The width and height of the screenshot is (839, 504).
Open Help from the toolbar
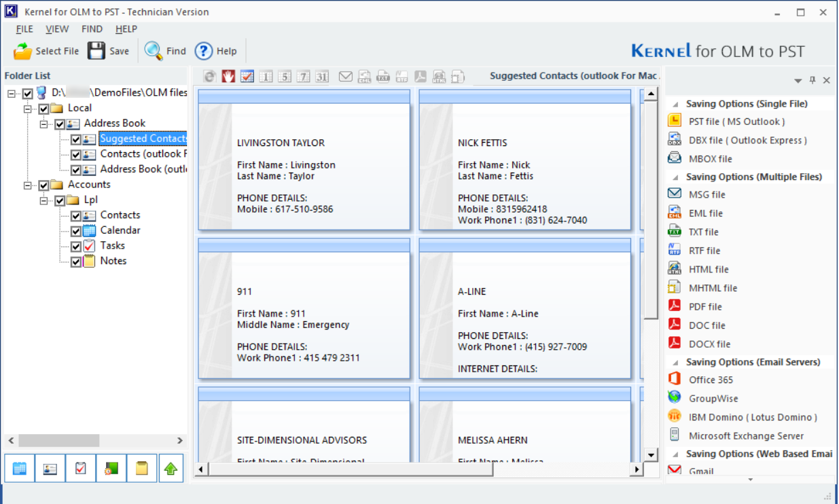(x=204, y=51)
